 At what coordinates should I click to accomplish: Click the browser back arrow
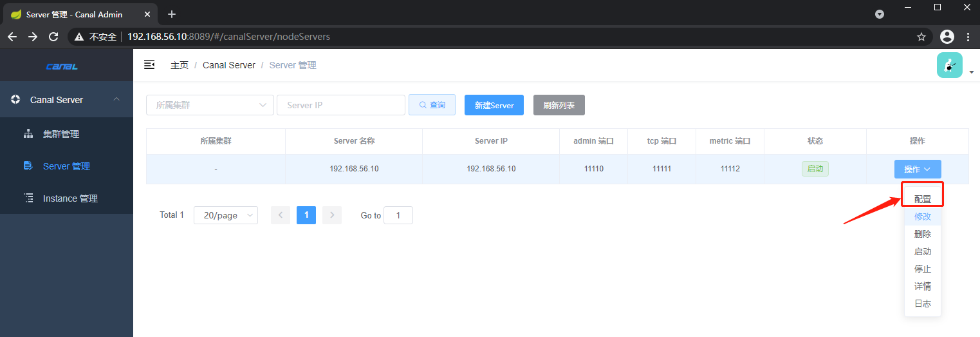point(12,37)
